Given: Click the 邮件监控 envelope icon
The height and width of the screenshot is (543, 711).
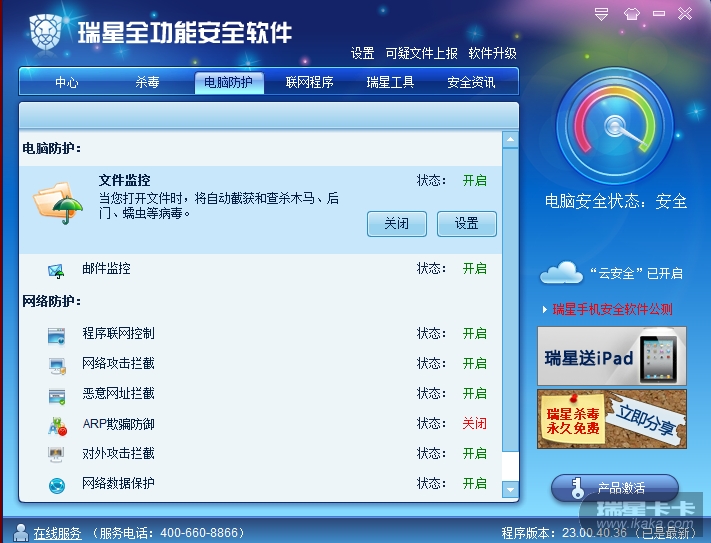Looking at the screenshot, I should tap(56, 271).
